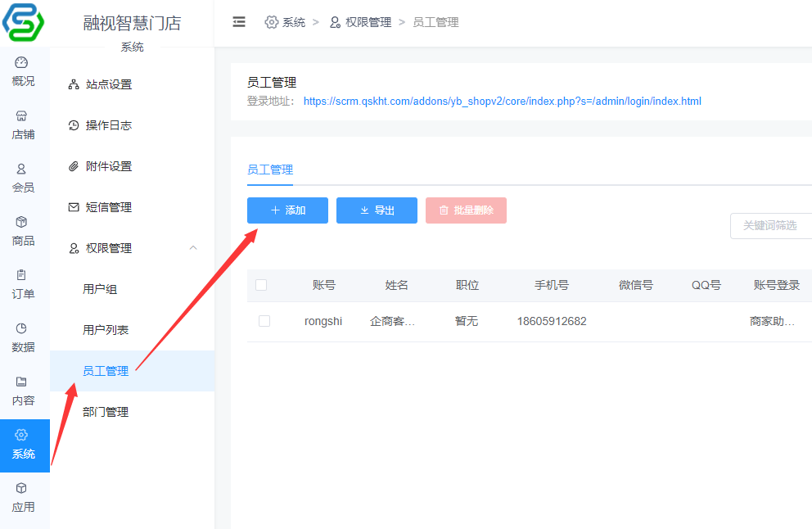Click the green and blue app logo

[x=23, y=22]
